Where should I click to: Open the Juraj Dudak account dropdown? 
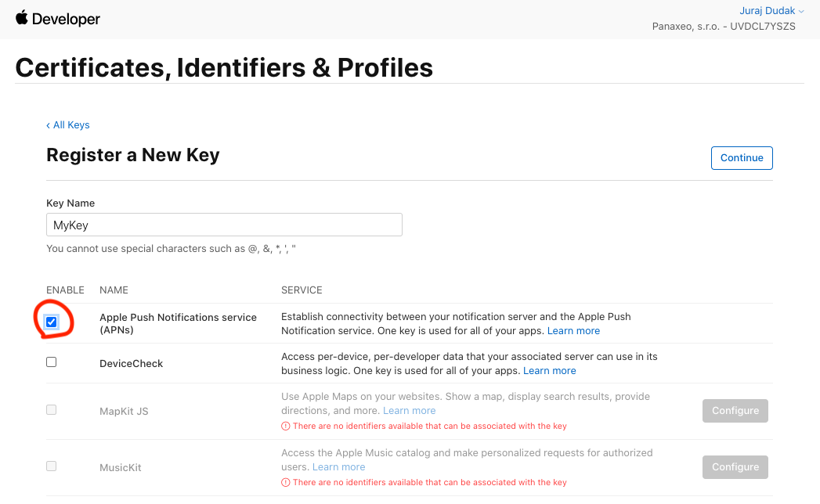coord(771,11)
